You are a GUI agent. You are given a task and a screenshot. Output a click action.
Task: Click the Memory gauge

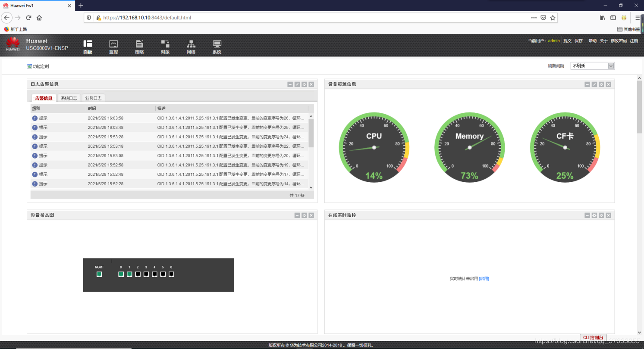coord(469,147)
